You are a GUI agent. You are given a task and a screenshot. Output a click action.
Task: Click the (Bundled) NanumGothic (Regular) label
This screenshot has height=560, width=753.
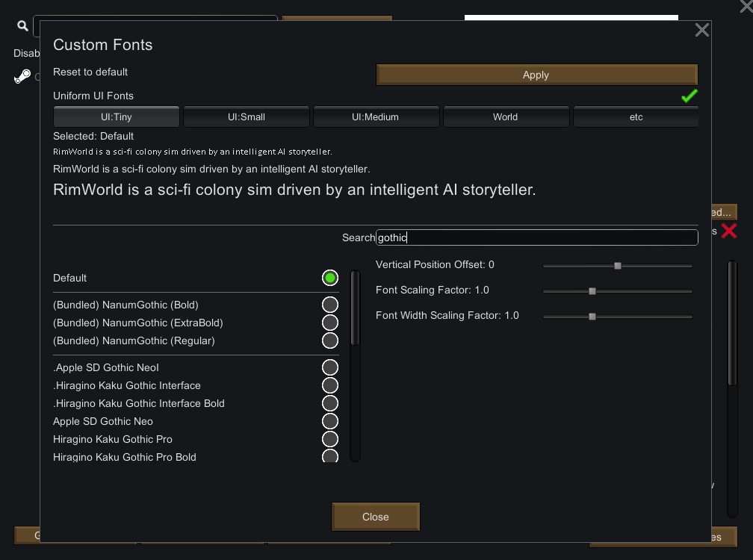(x=134, y=340)
